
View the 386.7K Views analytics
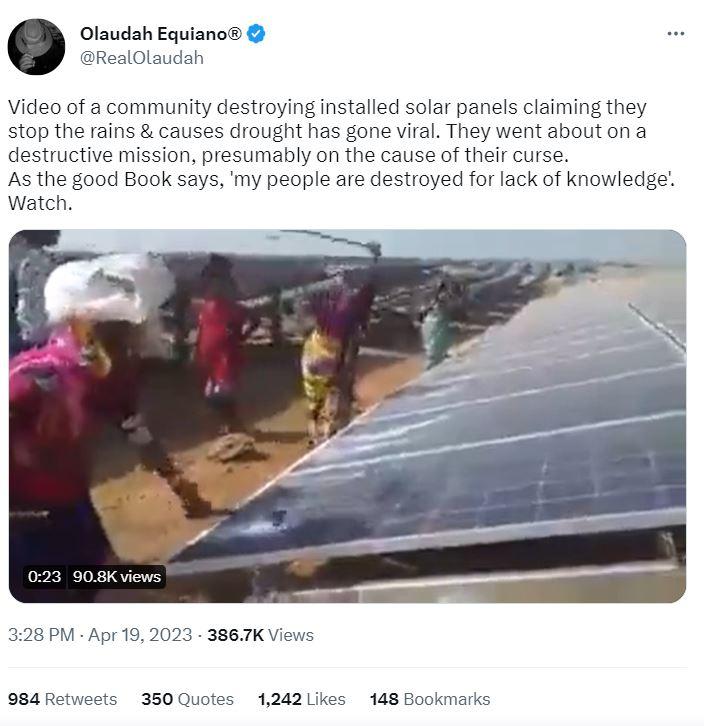click(260, 635)
